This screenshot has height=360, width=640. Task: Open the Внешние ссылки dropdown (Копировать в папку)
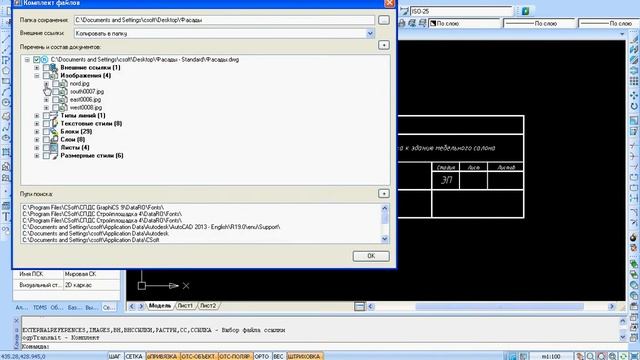[x=370, y=33]
